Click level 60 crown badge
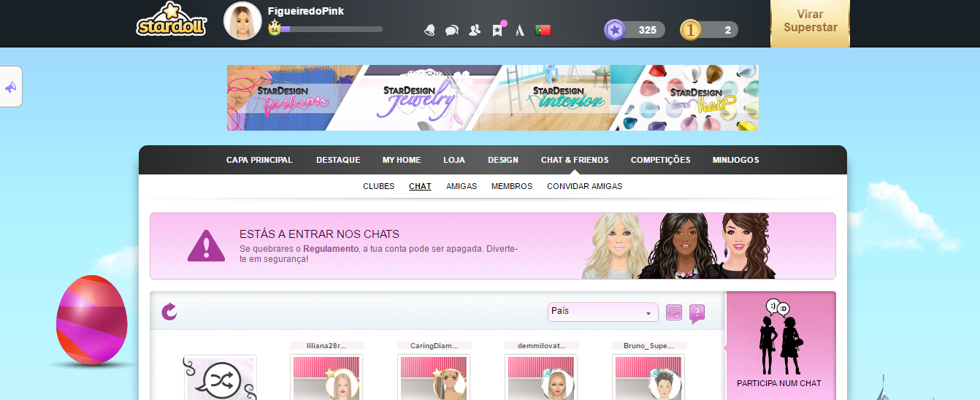Image resolution: width=980 pixels, height=400 pixels. coord(275,28)
